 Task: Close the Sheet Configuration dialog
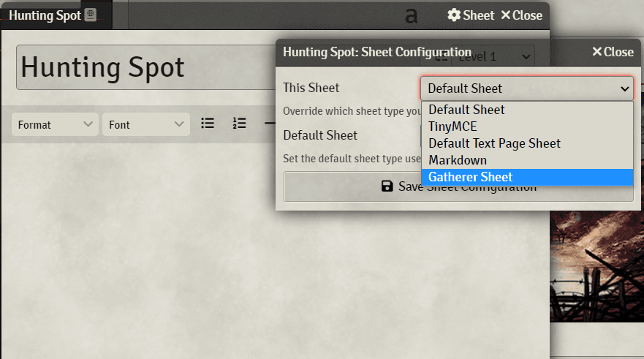(x=612, y=52)
